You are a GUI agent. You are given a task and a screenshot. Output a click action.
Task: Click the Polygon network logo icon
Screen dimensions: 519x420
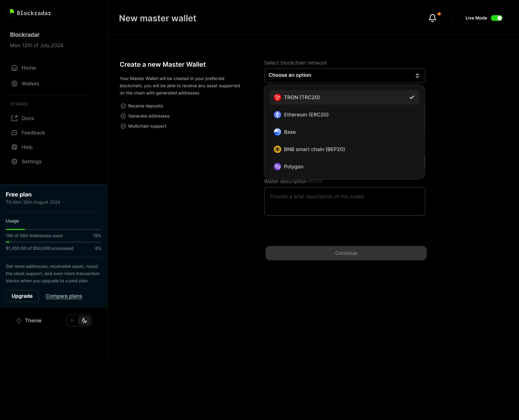(278, 167)
